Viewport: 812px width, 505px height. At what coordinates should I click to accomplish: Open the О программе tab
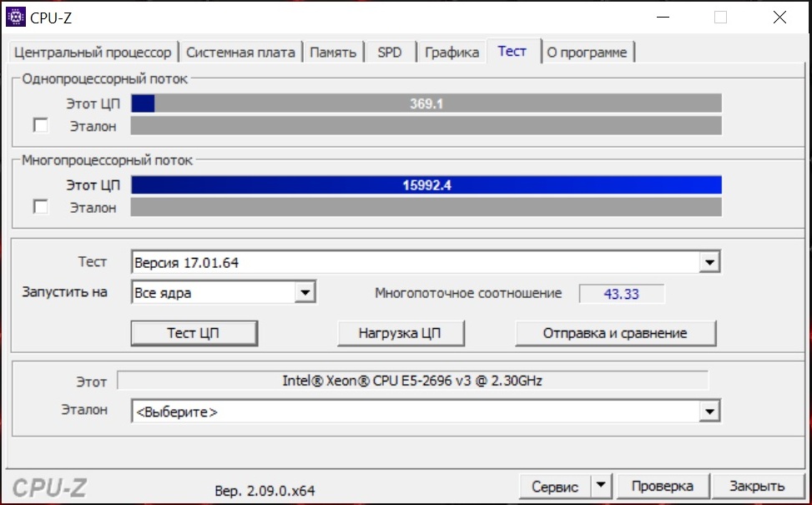coord(588,53)
